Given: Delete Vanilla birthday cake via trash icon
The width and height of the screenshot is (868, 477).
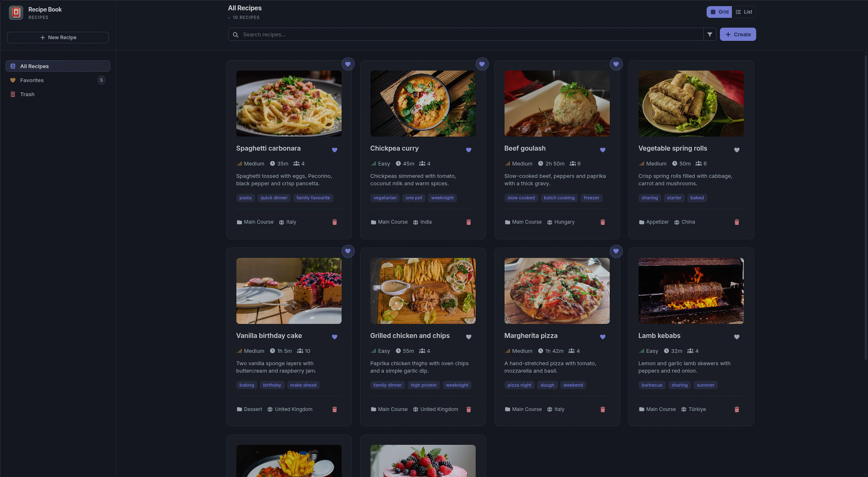Looking at the screenshot, I should [335, 409].
